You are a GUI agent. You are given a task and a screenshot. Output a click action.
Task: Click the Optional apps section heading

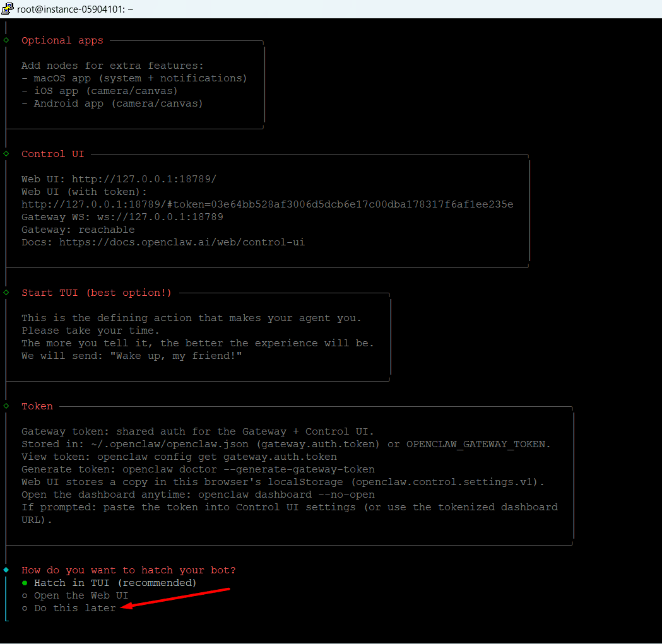pyautogui.click(x=62, y=40)
